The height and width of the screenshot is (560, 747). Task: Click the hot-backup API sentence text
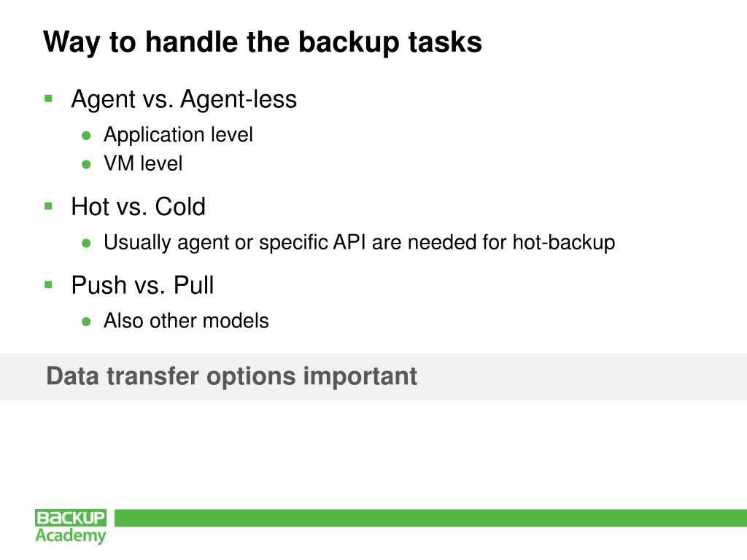pyautogui.click(x=359, y=242)
